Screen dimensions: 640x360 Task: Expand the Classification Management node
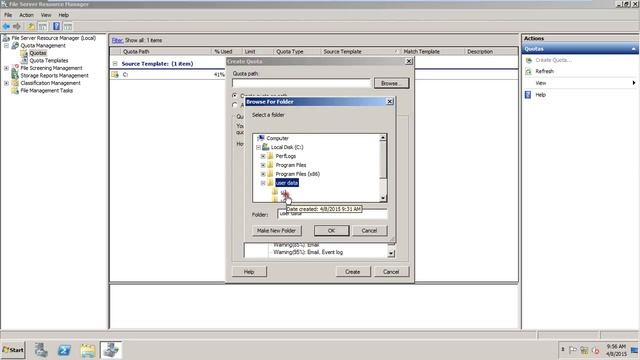(x=7, y=83)
